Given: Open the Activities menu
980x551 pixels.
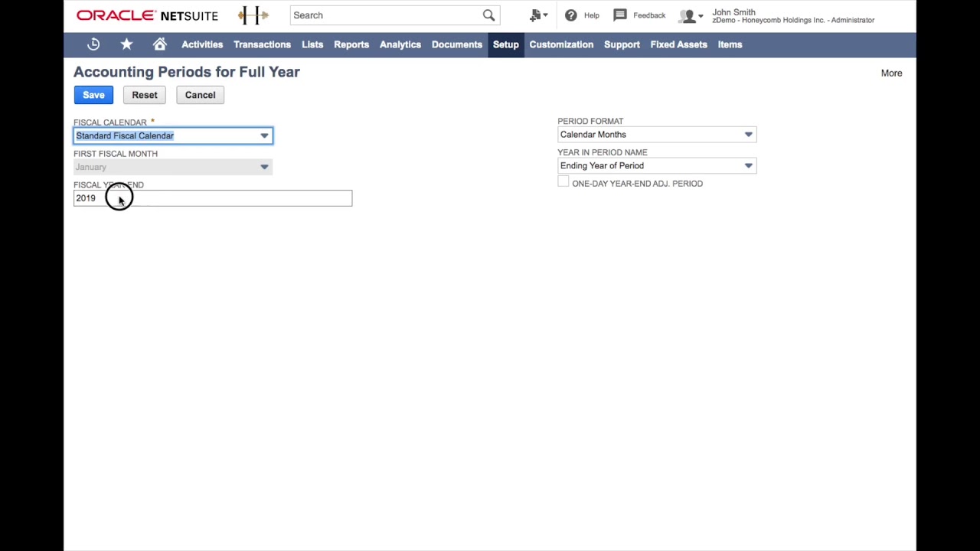Looking at the screenshot, I should click(x=202, y=44).
